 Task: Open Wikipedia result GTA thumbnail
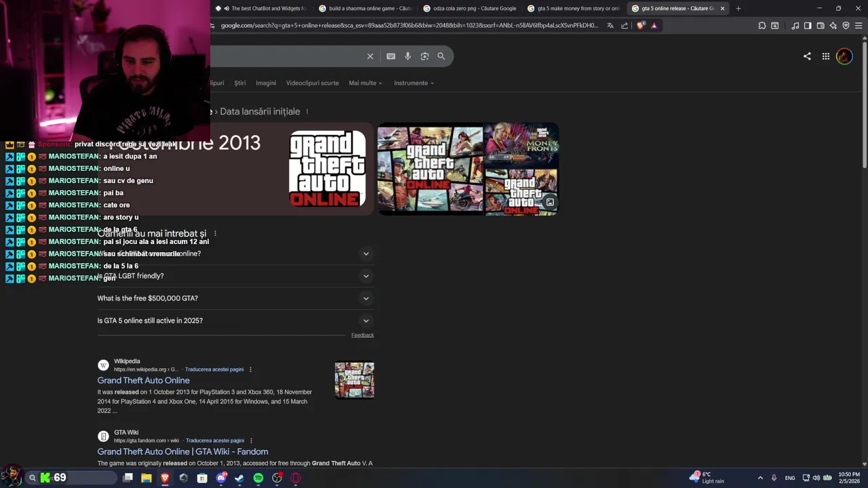[354, 380]
